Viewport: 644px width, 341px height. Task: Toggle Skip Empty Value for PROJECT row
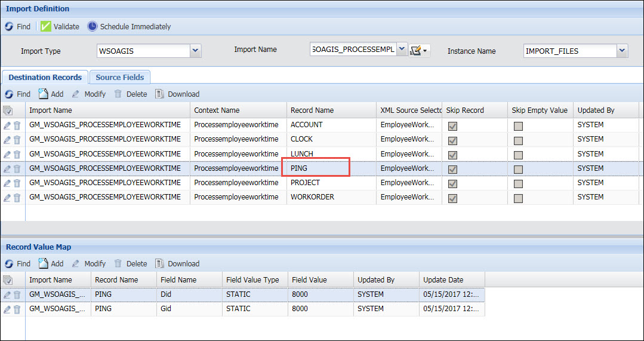(518, 183)
